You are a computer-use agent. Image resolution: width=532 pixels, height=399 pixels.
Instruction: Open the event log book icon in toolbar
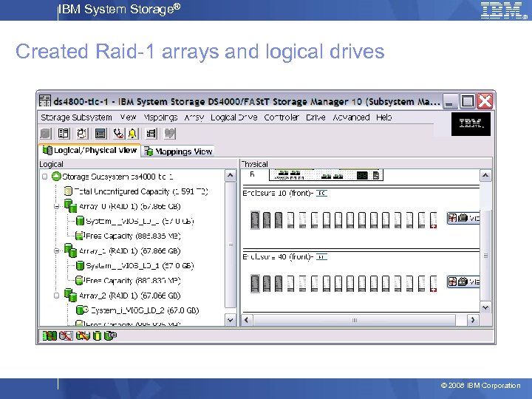pos(64,133)
